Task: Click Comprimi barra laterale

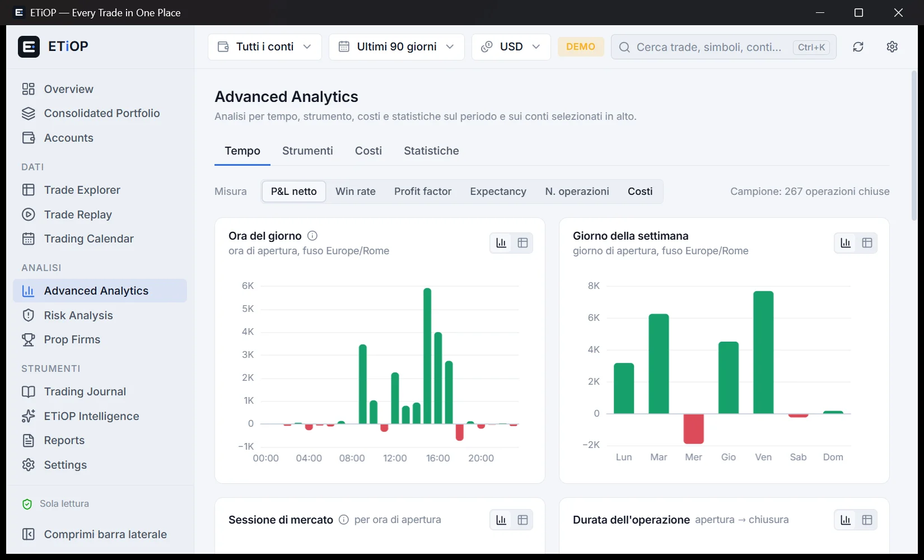Action: coord(100,534)
